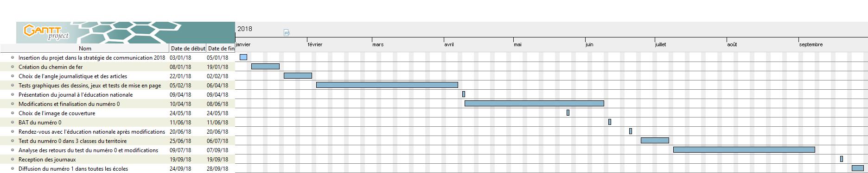Click the 'Date de début' column header

click(187, 48)
